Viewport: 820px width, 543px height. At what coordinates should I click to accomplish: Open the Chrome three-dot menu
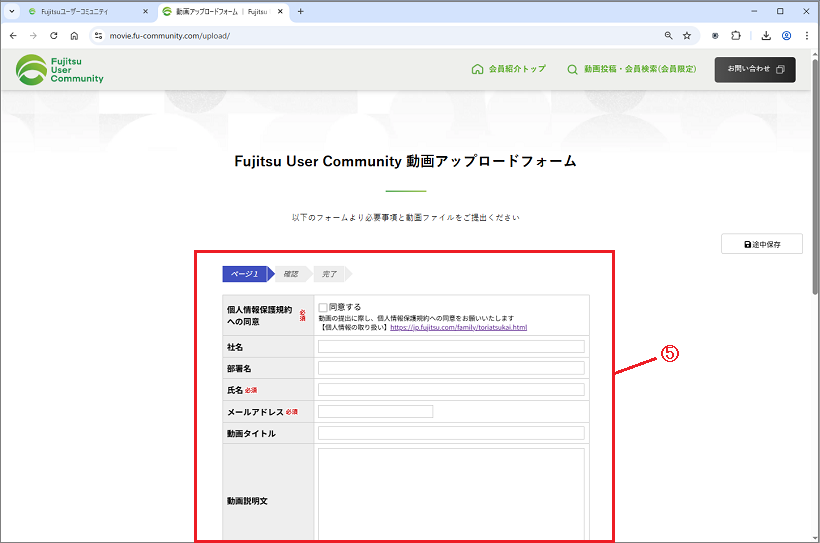(x=807, y=36)
